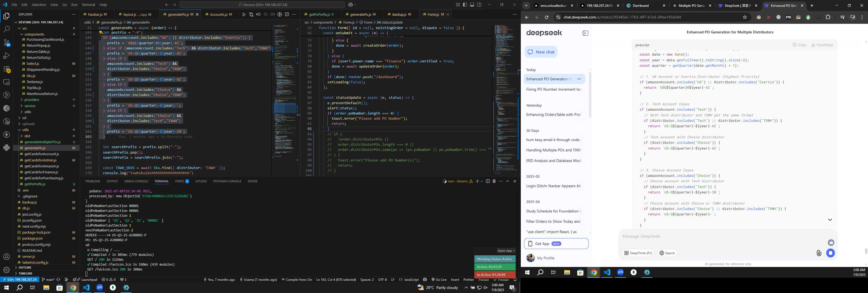Close the terminal panel with X icon
This screenshot has height=293, width=868.
tap(515, 181)
